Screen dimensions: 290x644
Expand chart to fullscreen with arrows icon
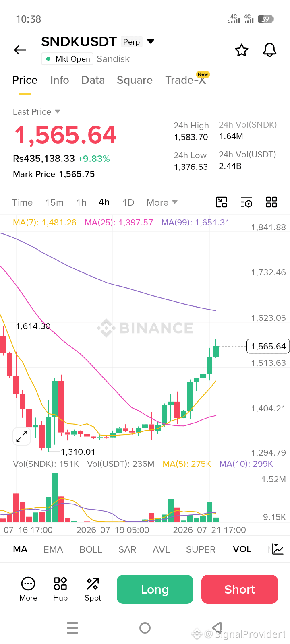tap(22, 436)
